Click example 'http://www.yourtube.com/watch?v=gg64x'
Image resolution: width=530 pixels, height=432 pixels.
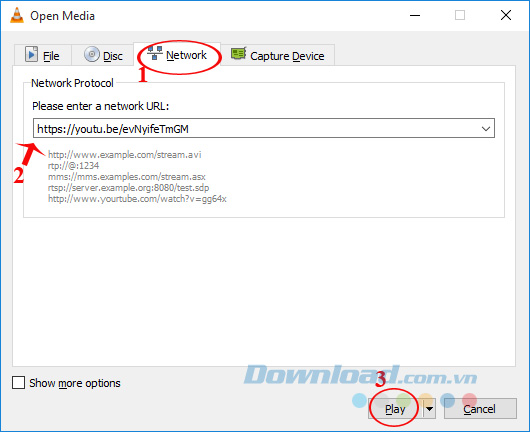click(x=137, y=198)
